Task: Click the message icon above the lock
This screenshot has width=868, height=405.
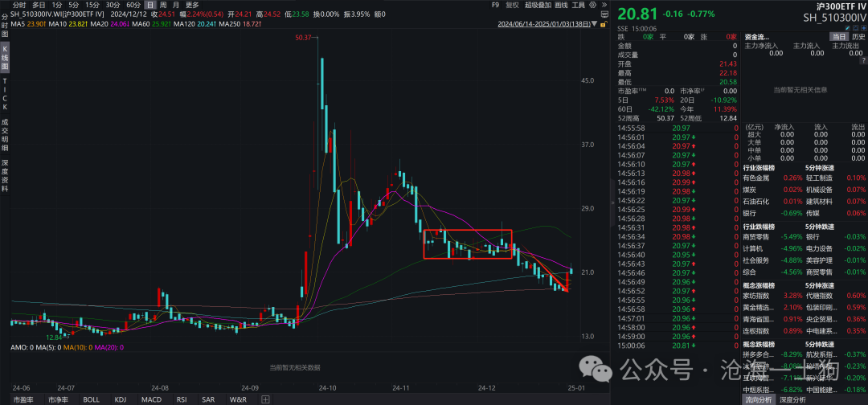Action: [604, 14]
